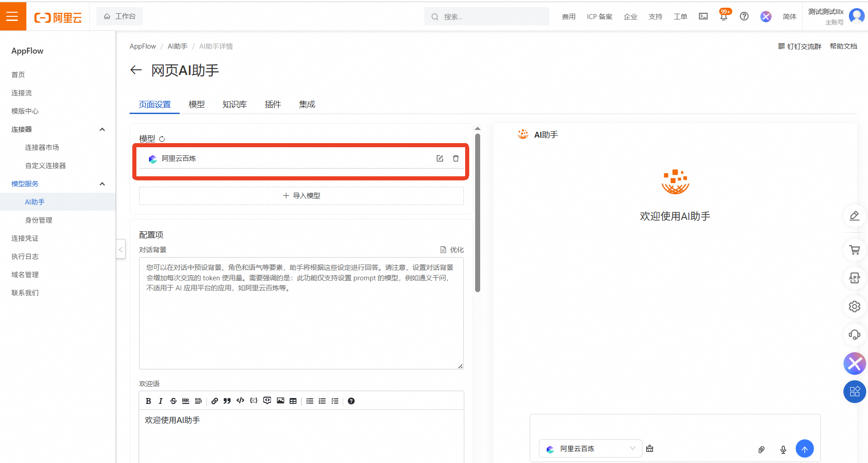
Task: Open the Cloud Shell terminal icon
Action: [703, 16]
